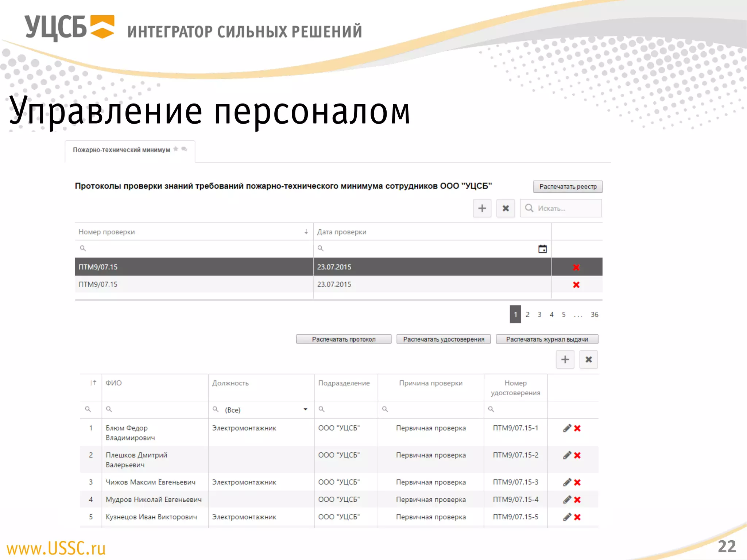Delete the second ПТМ9/07.15 protocol row
Screen dimensions: 747x560
tap(576, 285)
